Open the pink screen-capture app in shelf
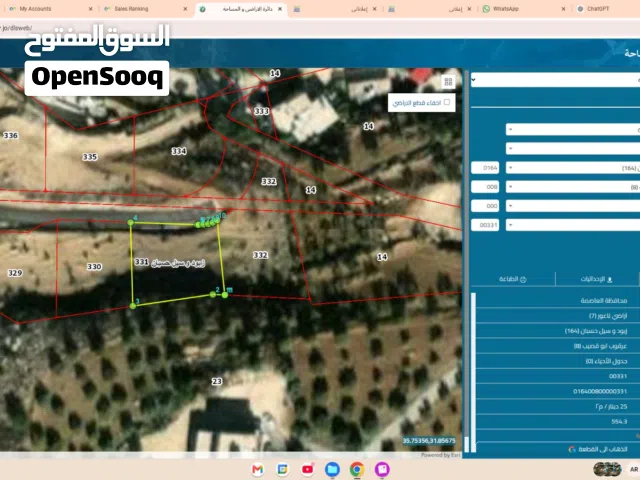Viewport: 640px width, 480px height. (x=382, y=469)
